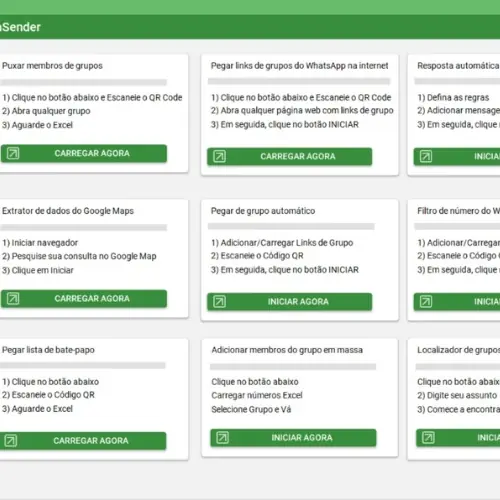Select the Pegar de grupo automático card title

263,211
